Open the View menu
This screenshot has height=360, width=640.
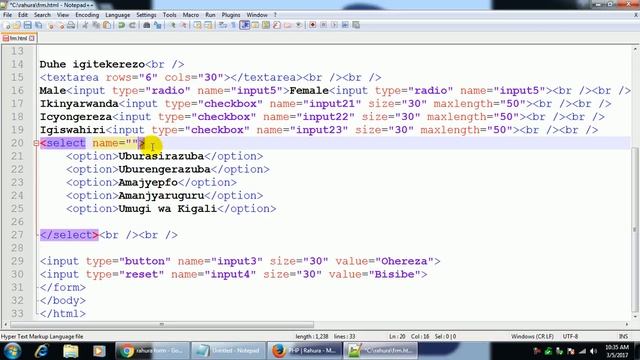pos(62,15)
